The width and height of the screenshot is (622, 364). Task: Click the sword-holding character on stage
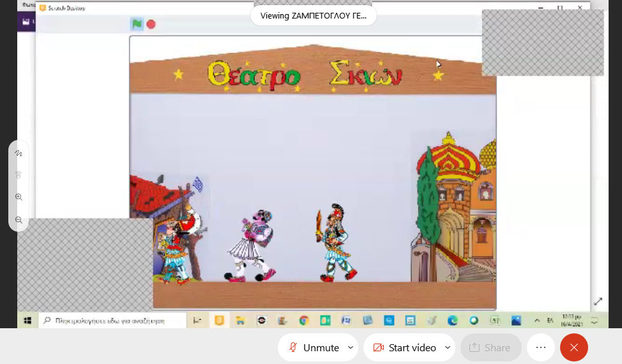click(x=334, y=243)
